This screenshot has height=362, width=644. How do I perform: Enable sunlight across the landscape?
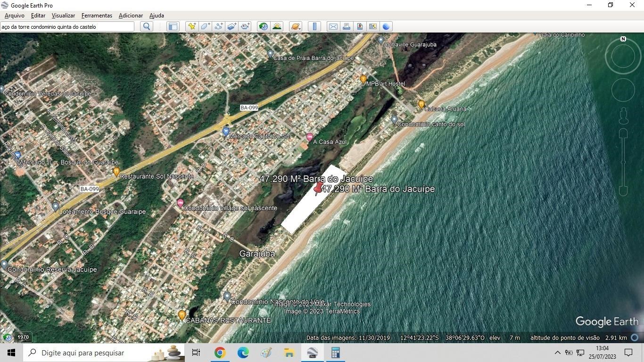(x=277, y=26)
